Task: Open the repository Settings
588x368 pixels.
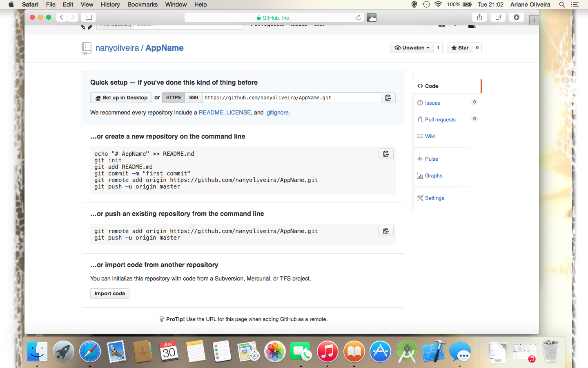Action: coord(434,198)
